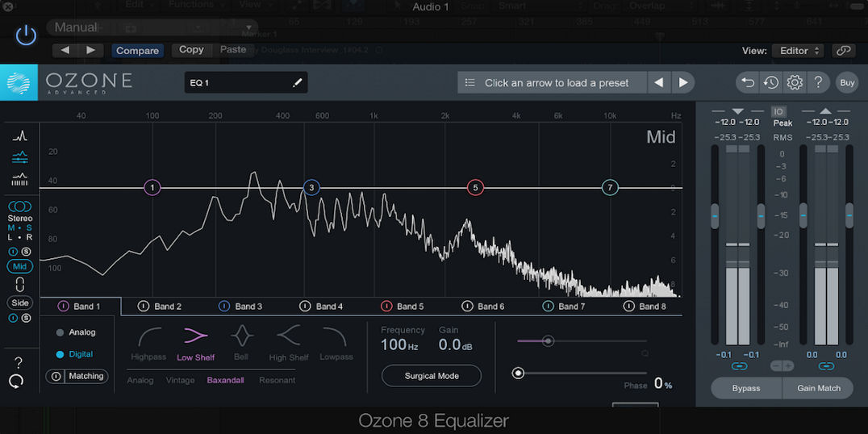Switch to the Band 5 tab

click(x=403, y=307)
